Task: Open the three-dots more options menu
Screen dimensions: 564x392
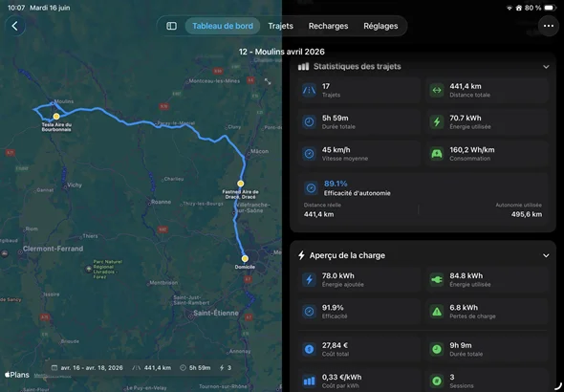Action: pyautogui.click(x=549, y=26)
